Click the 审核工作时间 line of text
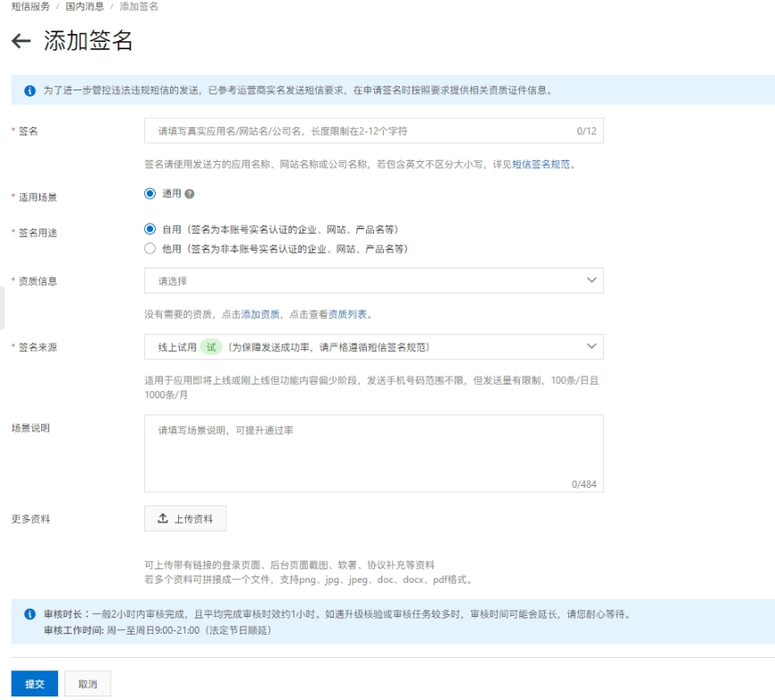 [x=158, y=630]
